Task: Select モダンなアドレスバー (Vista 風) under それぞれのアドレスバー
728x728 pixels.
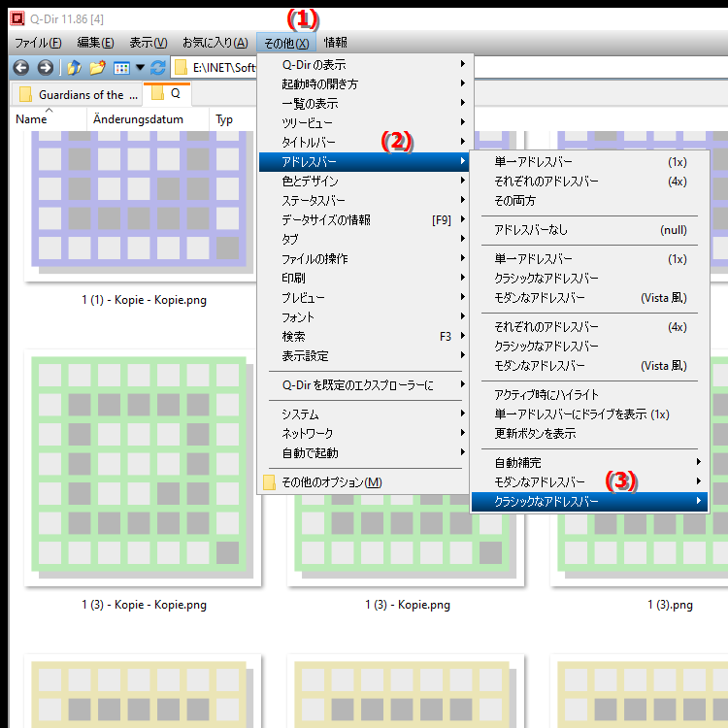Action: point(589,366)
